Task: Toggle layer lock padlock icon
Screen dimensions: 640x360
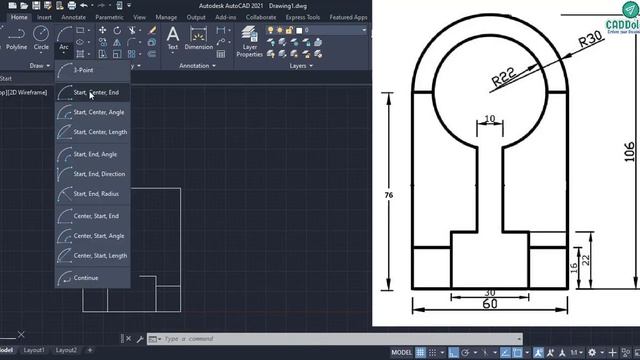Action: click(289, 30)
